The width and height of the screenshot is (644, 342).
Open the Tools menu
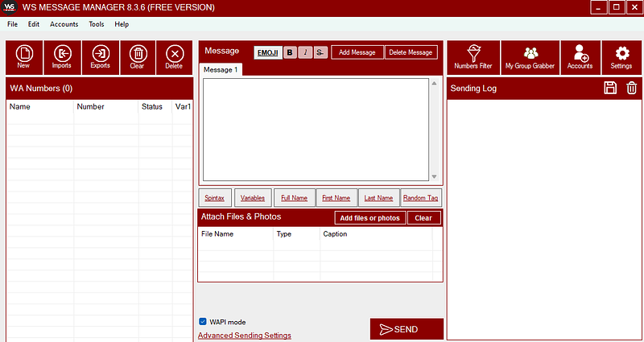(x=97, y=24)
